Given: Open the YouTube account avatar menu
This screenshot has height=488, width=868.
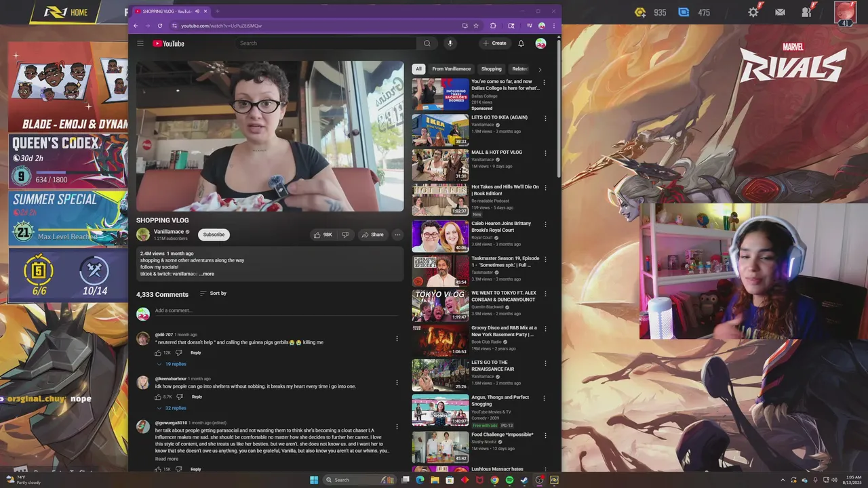Looking at the screenshot, I should pyautogui.click(x=540, y=43).
